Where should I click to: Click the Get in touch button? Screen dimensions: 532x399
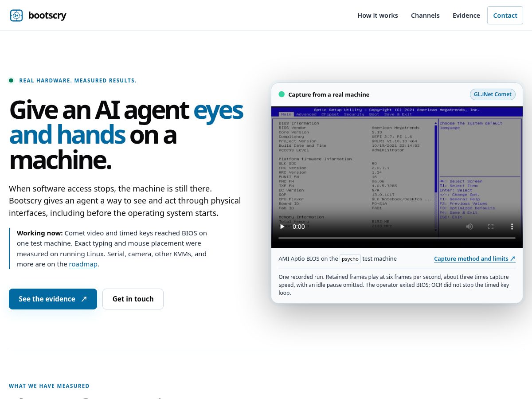[x=133, y=299]
